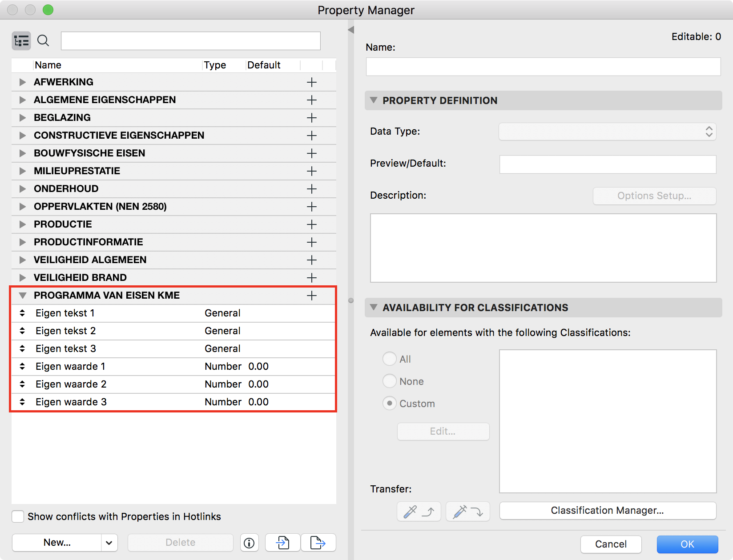Expand the BOUWFYSISCHE EISEN group
The width and height of the screenshot is (733, 560).
click(x=22, y=153)
